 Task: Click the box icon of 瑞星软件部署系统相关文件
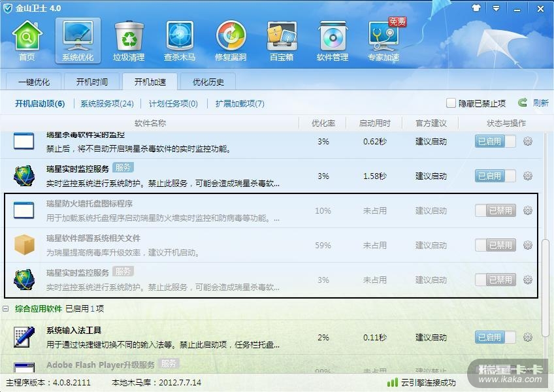click(24, 244)
